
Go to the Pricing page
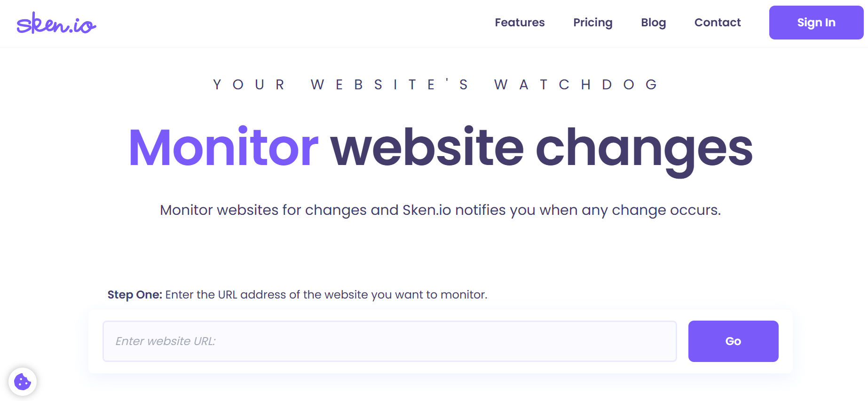pos(592,23)
